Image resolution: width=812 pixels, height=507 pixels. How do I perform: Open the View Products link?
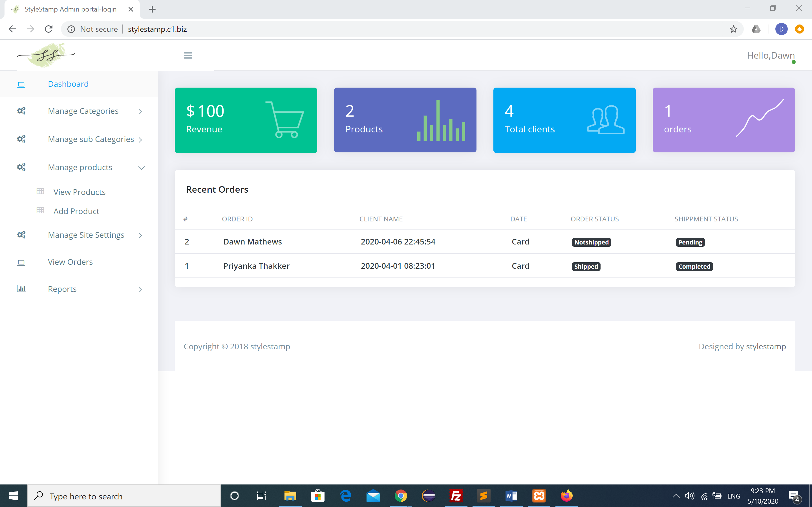(79, 192)
